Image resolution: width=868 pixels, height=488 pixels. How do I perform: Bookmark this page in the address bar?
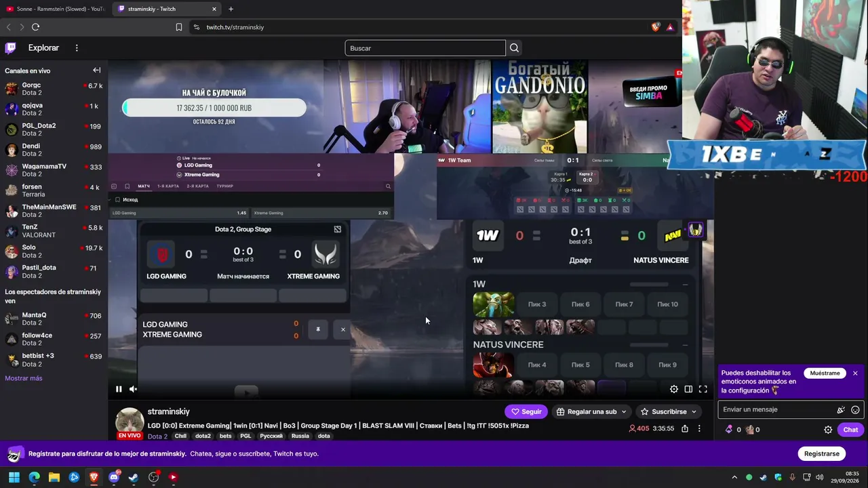pos(179,27)
